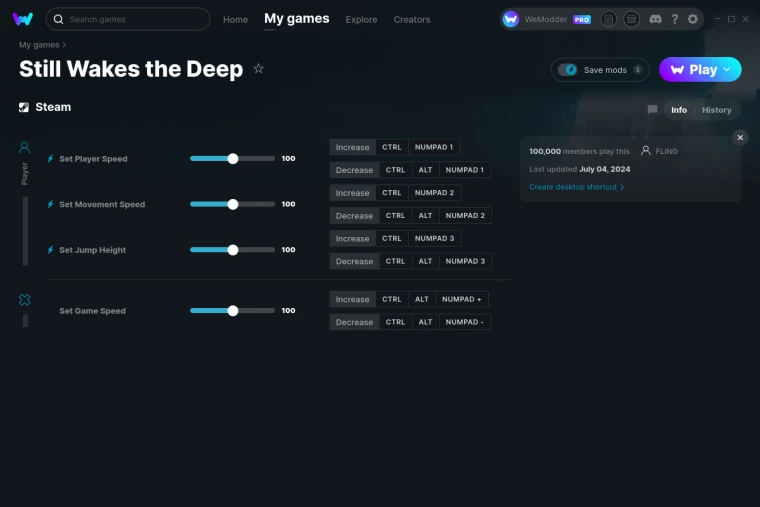This screenshot has width=760, height=507.
Task: Switch to the Explore tab
Action: tap(361, 19)
